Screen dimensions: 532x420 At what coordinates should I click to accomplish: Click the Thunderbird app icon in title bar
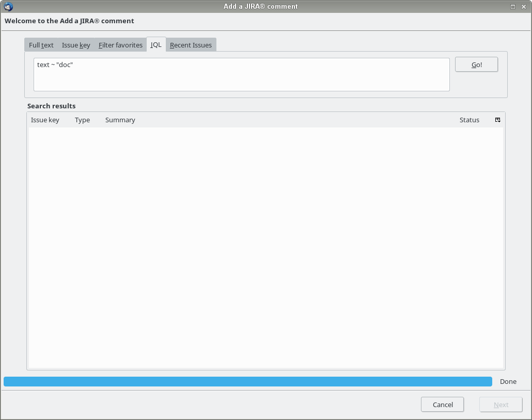8,6
